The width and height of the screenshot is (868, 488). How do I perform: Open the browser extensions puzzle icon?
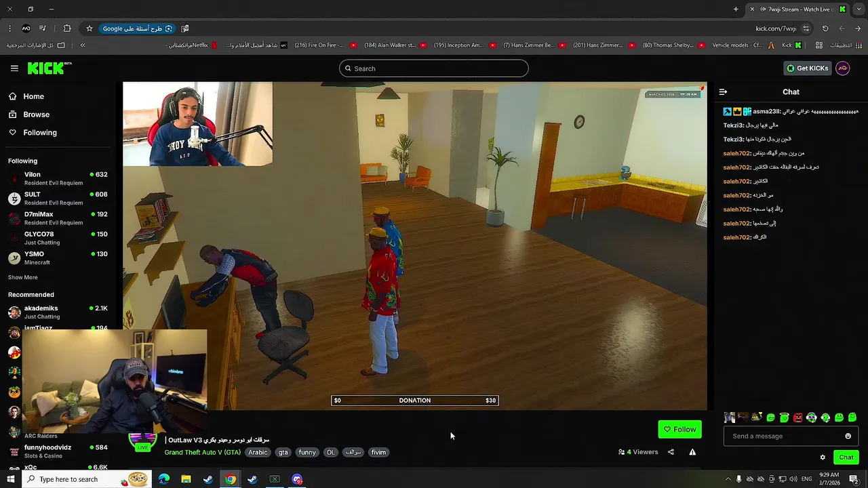pyautogui.click(x=66, y=28)
